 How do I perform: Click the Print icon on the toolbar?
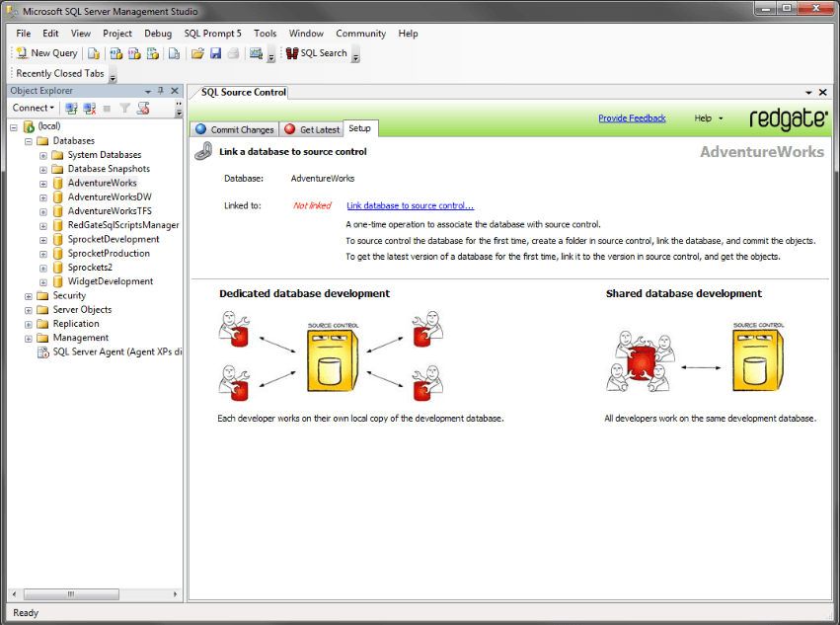[232, 53]
